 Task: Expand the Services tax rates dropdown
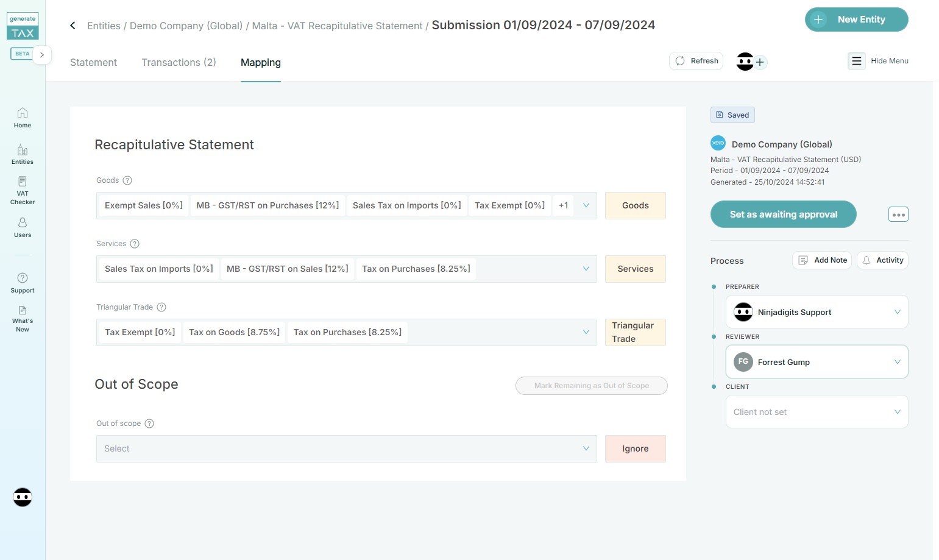tap(586, 269)
